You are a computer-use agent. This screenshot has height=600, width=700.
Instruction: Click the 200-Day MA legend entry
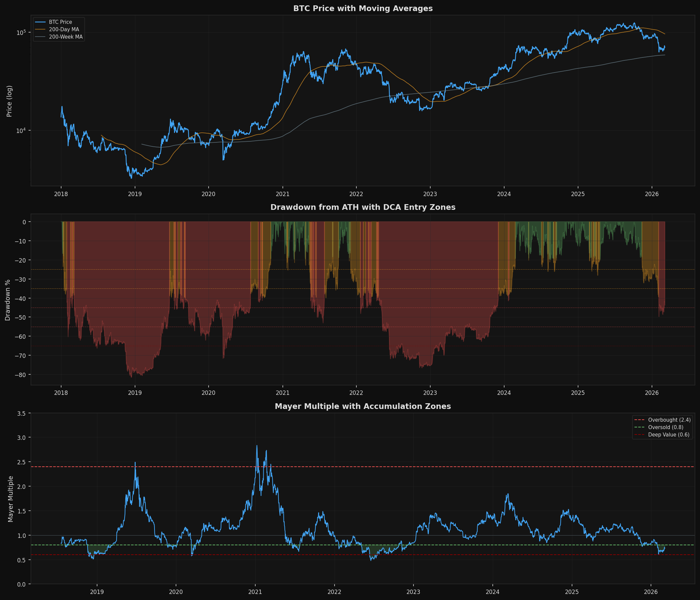64,29
